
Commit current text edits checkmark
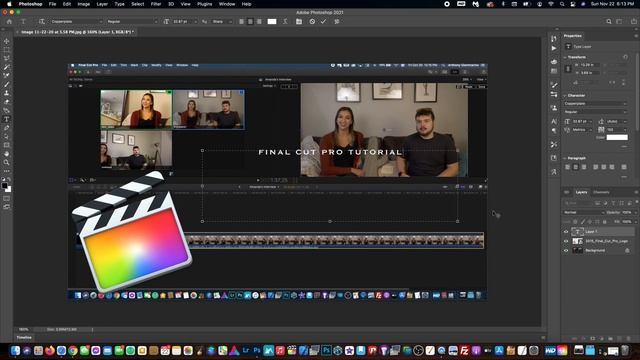point(323,22)
